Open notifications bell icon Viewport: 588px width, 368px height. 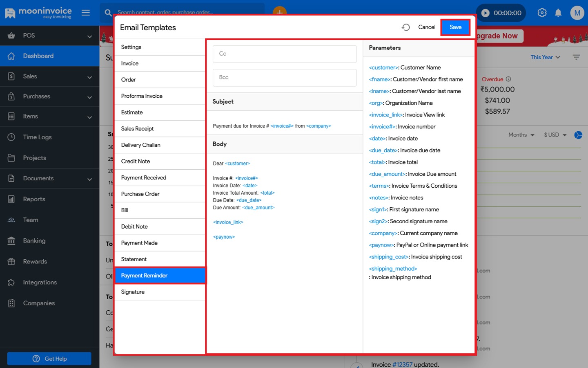558,13
